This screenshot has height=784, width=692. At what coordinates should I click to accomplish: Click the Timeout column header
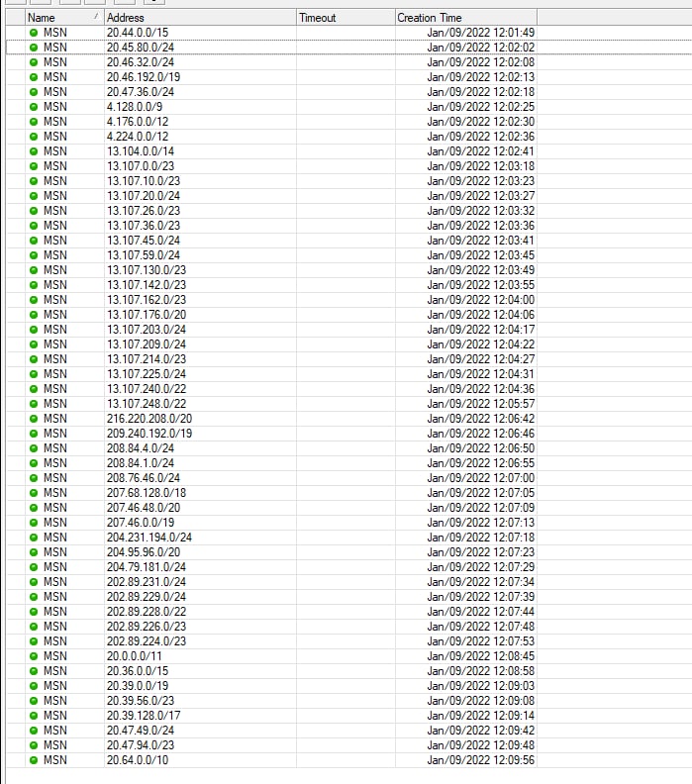click(346, 18)
